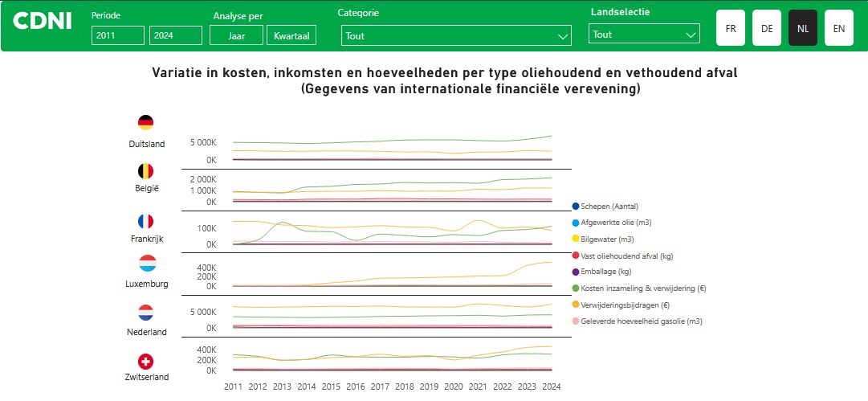The height and width of the screenshot is (401, 868).
Task: Click the Nederland flag icon
Action: click(x=145, y=313)
